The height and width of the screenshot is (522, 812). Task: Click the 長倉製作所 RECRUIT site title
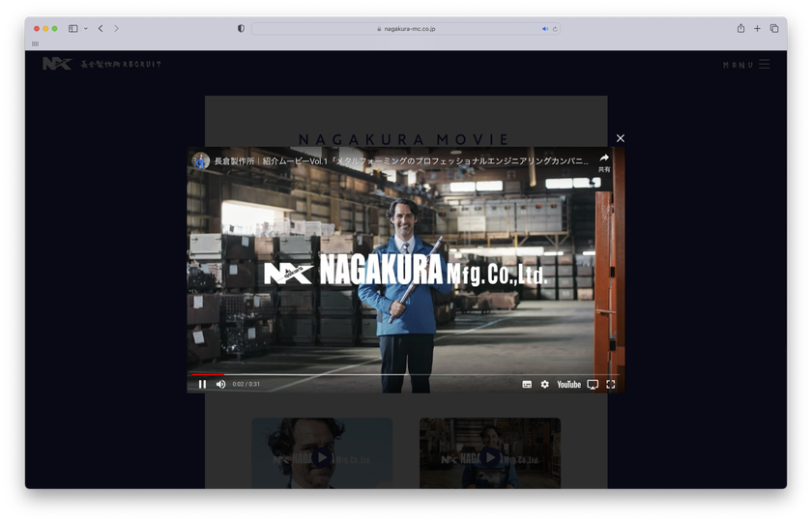[121, 64]
